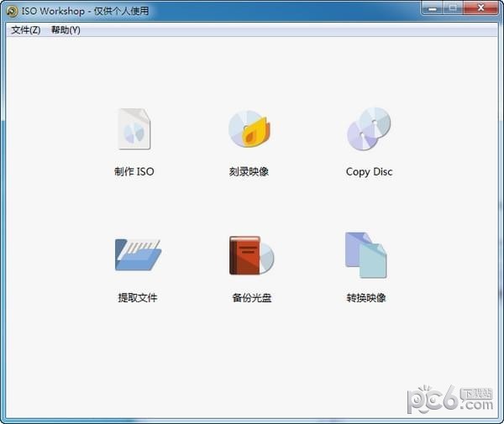Open the 转换映像 two-pages icon
Viewport: 504px width, 424px height.
pos(365,255)
